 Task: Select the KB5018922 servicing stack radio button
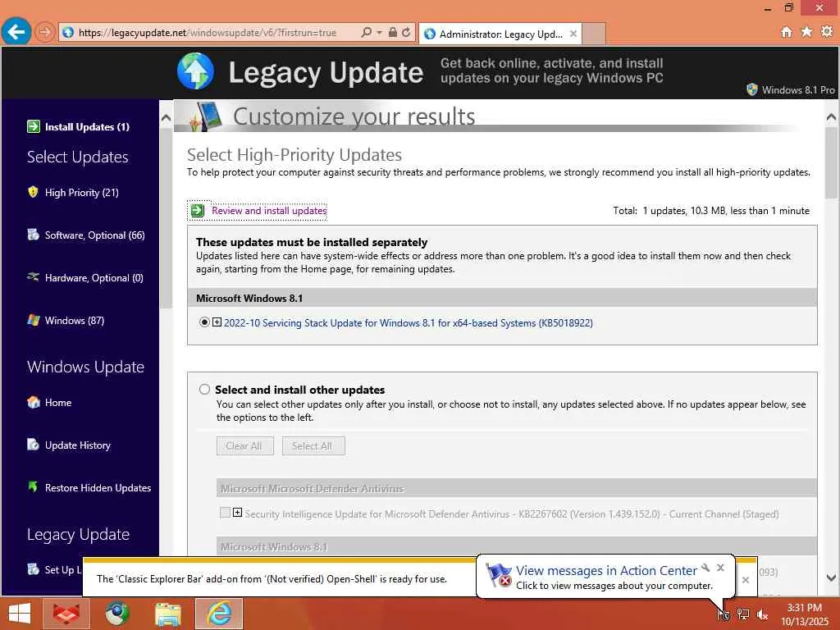tap(204, 322)
